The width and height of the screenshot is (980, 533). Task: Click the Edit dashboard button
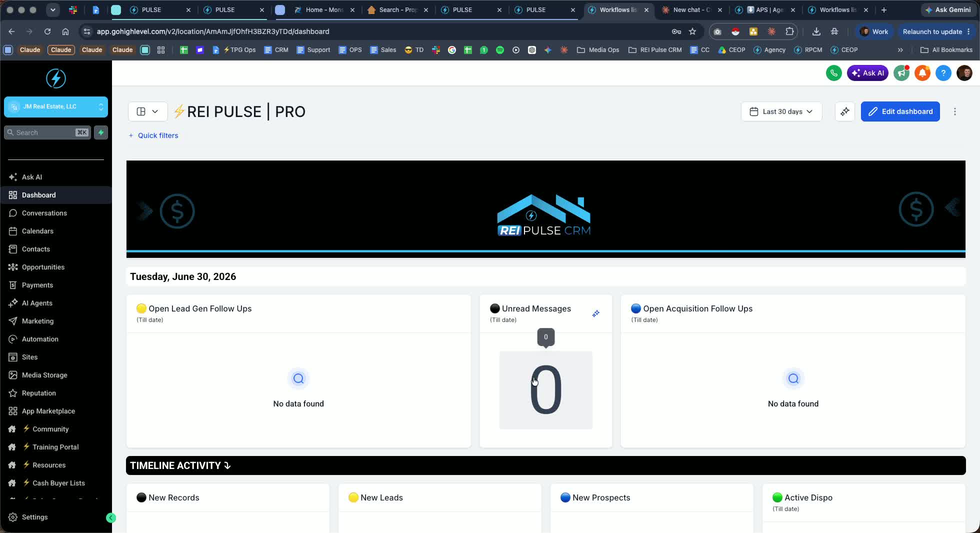coord(900,111)
